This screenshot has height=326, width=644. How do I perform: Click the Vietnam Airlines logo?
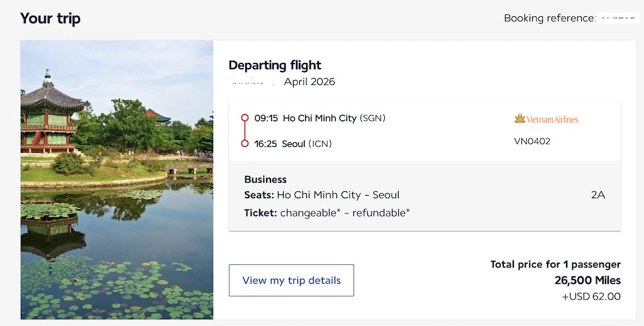click(x=546, y=118)
